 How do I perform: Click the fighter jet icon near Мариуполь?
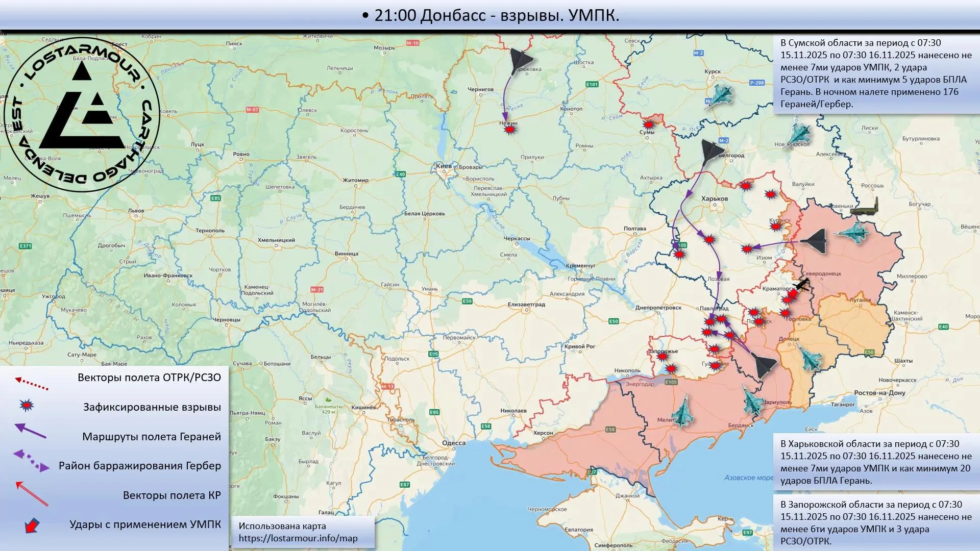[752, 401]
